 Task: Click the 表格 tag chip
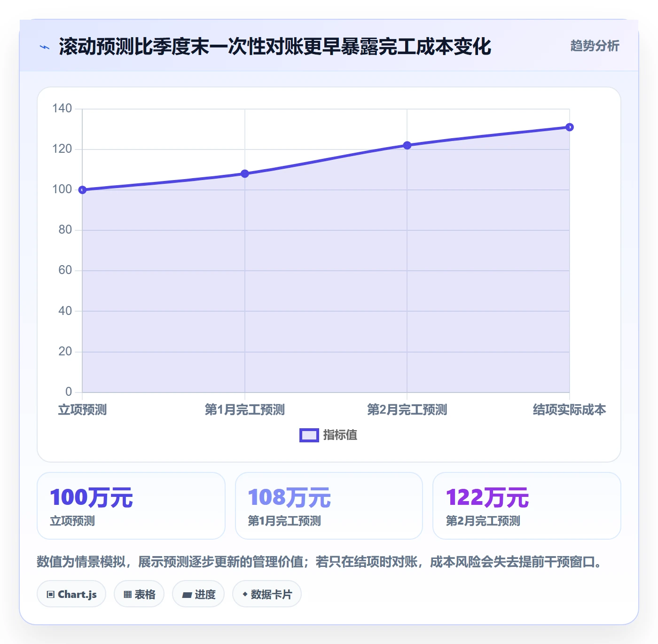click(139, 594)
